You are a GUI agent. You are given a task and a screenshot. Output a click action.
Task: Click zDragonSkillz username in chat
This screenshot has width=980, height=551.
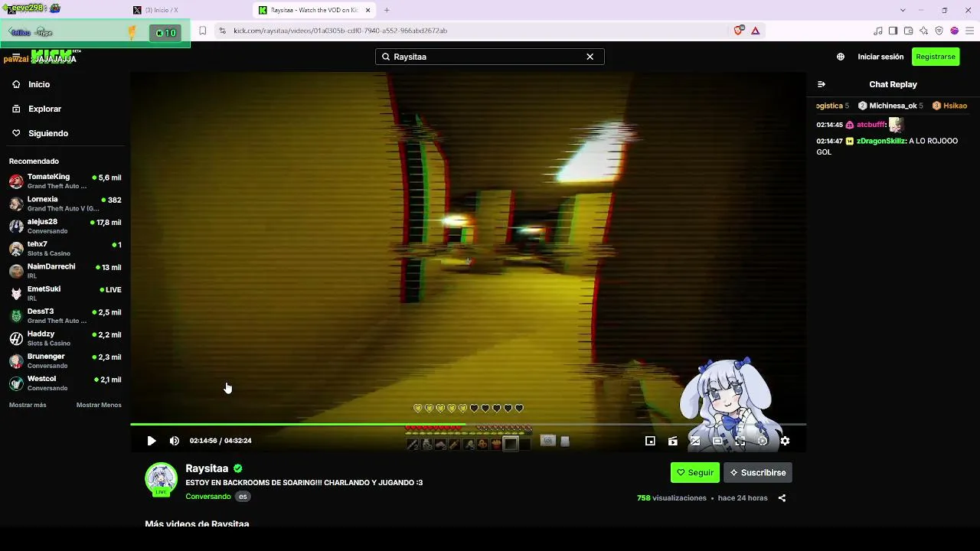coord(881,141)
